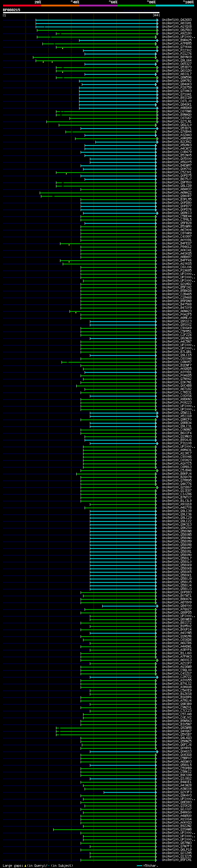
Task: Select hit label UniRef100_B8YNX9
Action: (177, 57)
